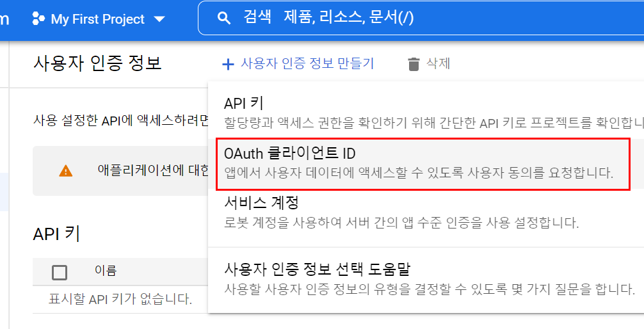
Task: Click 사용자 인증 정보 만들기 button
Action: tap(298, 63)
